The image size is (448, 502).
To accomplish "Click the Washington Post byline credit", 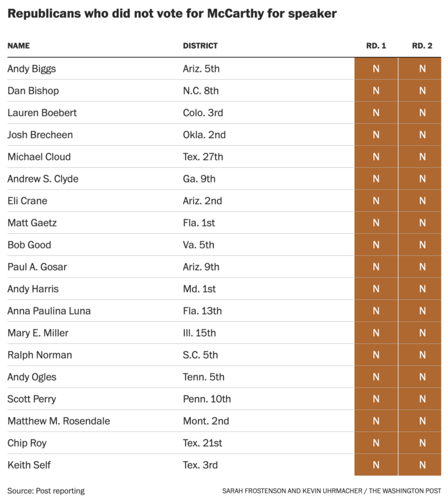I will coord(331,491).
